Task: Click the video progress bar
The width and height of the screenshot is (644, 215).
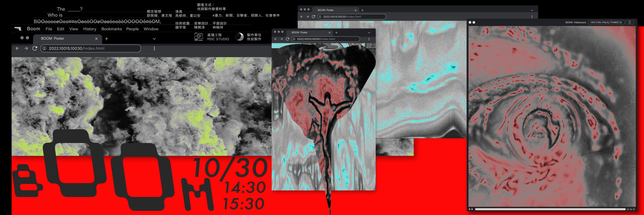Action: 550,209
